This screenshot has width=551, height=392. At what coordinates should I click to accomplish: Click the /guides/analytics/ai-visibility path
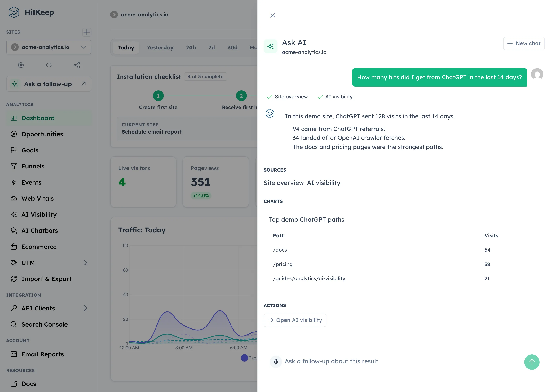pos(309,278)
